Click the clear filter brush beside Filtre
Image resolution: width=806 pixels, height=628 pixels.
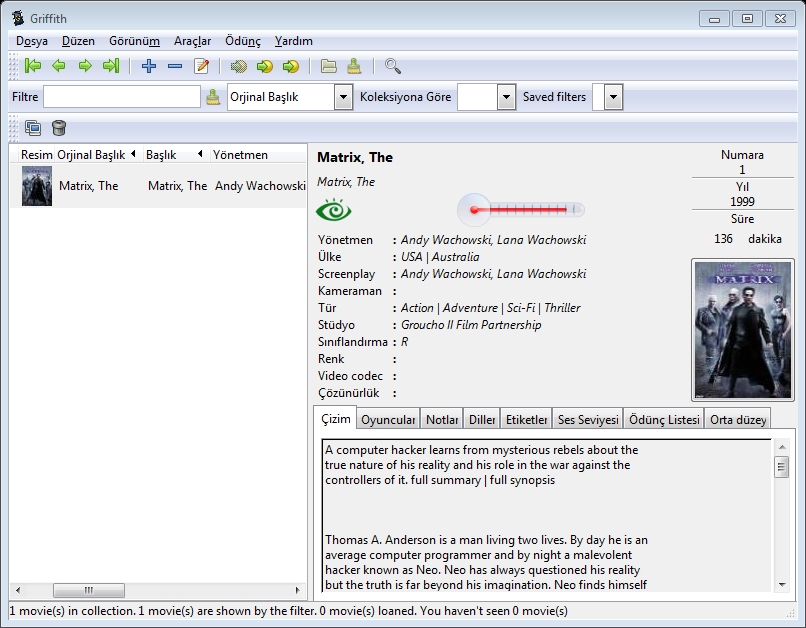pyautogui.click(x=213, y=97)
